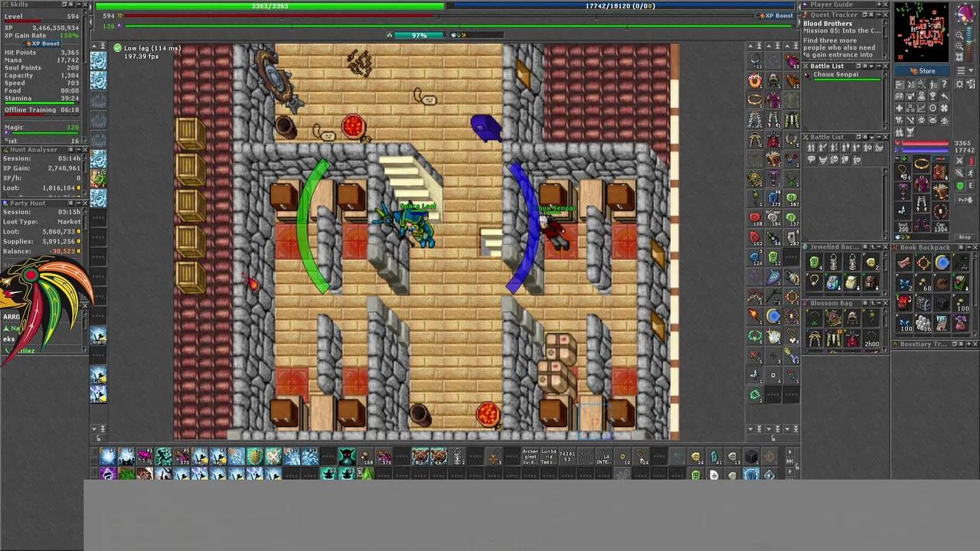980x551 pixels.
Task: Toggle the red standing figure stance button
Action: coord(971,160)
